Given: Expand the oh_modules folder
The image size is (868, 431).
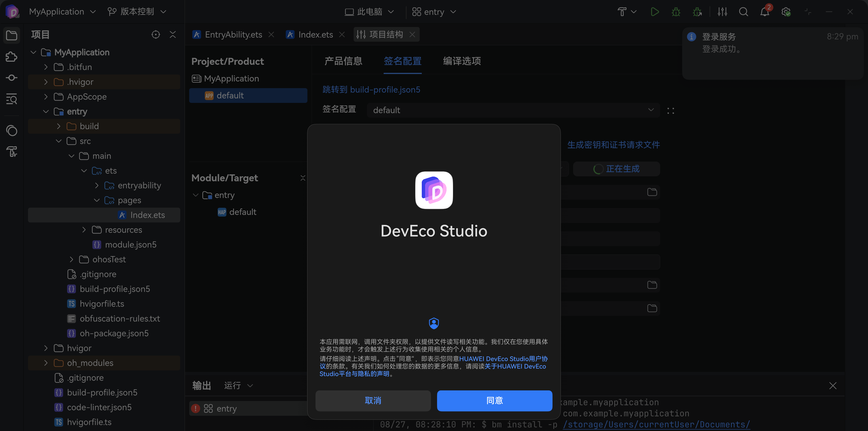Looking at the screenshot, I should 46,363.
